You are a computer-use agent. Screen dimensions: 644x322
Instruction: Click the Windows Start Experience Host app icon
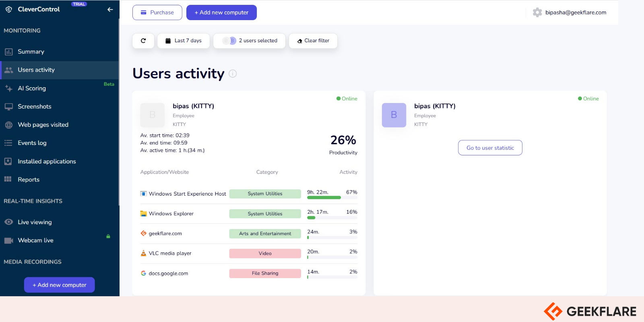point(143,194)
